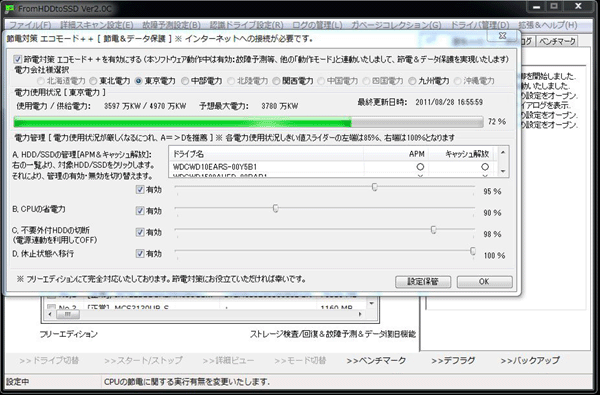Image resolution: width=600 pixels, height=395 pixels.
Task: Click >>モード切替 link in main window
Action: click(300, 361)
